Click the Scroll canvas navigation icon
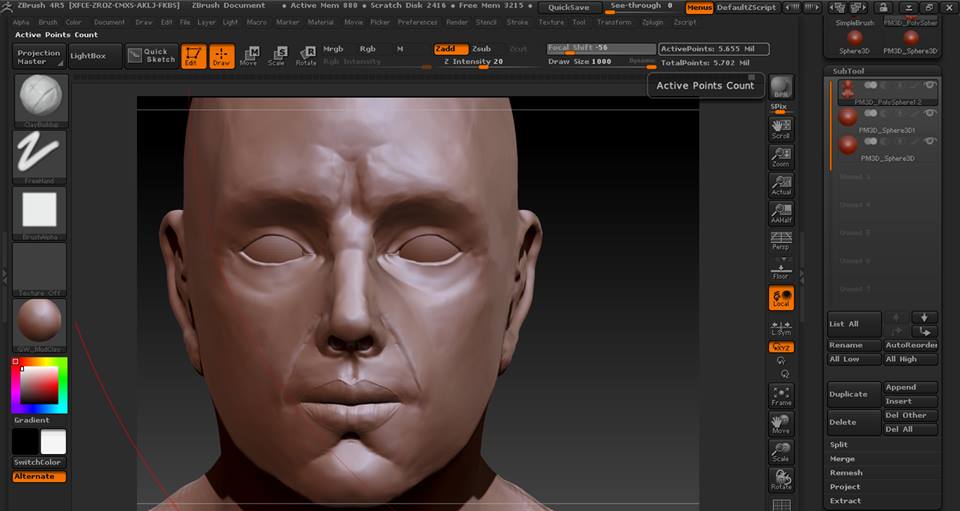This screenshot has width=960, height=511. coord(781,129)
